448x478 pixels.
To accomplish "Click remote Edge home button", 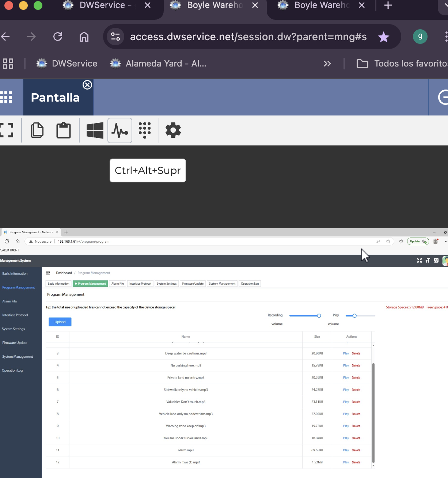I will [18, 241].
